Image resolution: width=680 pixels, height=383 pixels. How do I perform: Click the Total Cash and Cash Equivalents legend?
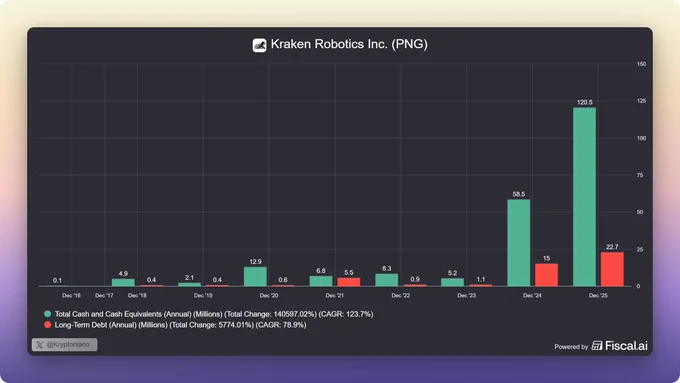pyautogui.click(x=214, y=314)
